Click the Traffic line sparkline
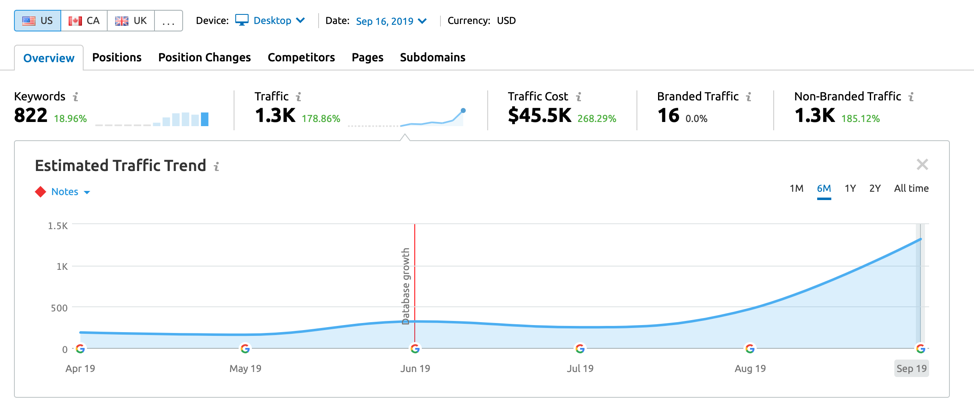This screenshot has height=412, width=974. pyautogui.click(x=406, y=117)
